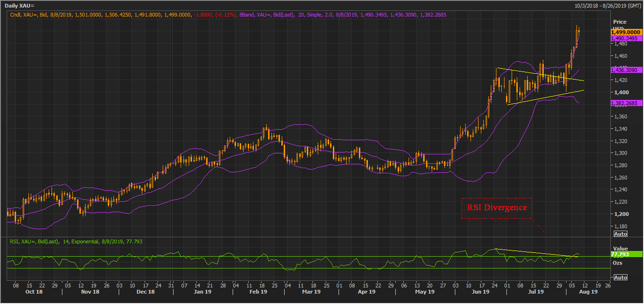Click the 1,436.3090 middle band tag
Screen dimensions: 644x304
point(626,70)
